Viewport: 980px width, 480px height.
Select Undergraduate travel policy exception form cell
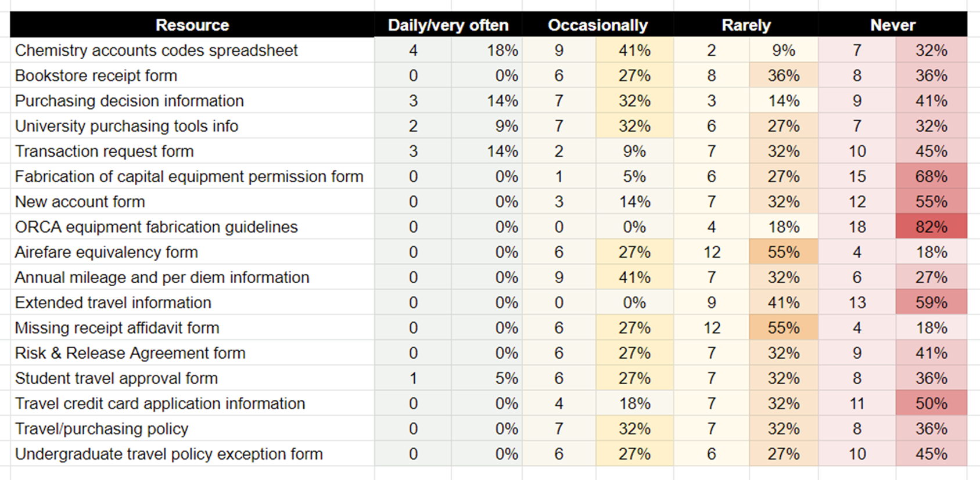click(x=168, y=454)
